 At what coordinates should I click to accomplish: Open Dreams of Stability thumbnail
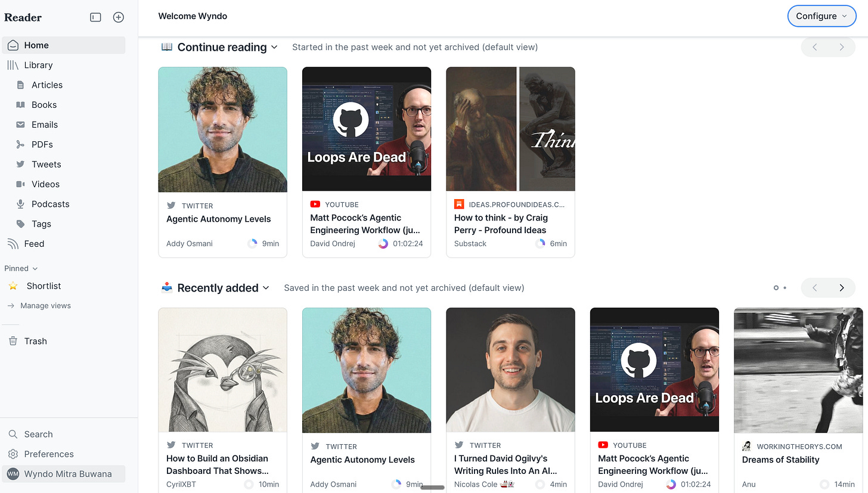point(798,370)
